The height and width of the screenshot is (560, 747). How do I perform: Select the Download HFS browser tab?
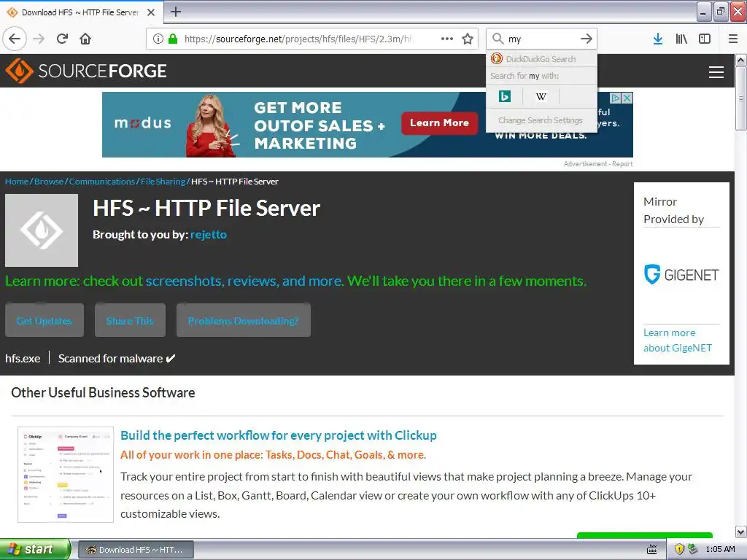click(x=81, y=12)
